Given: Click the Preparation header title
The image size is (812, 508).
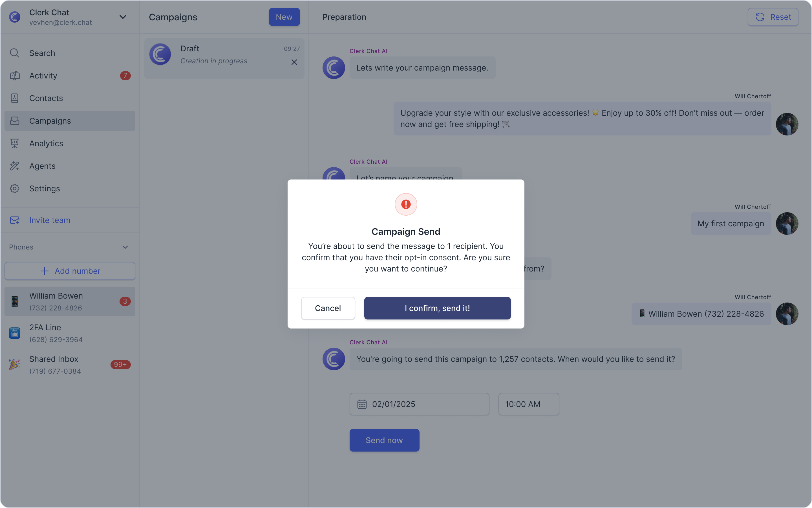Looking at the screenshot, I should [344, 17].
